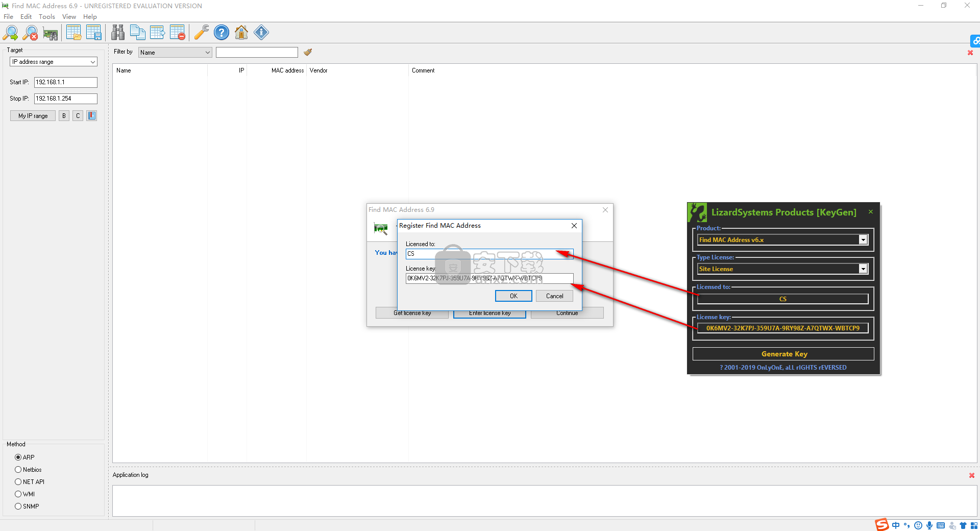
Task: Click the network card search icon
Action: (51, 34)
